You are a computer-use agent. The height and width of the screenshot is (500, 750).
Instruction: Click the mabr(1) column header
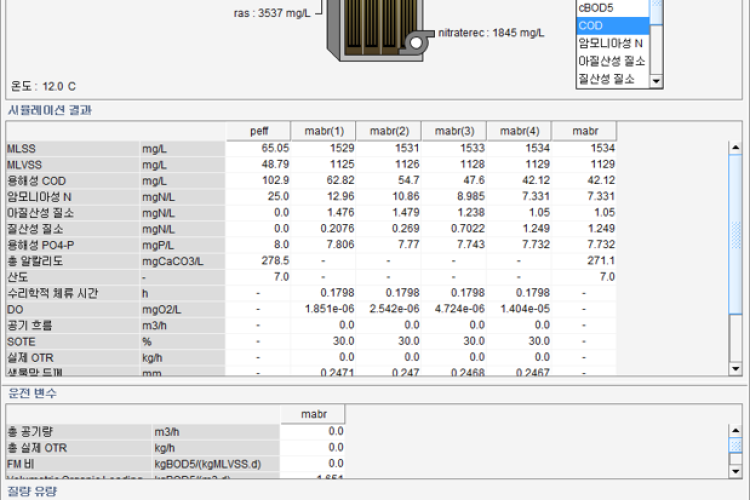[324, 131]
